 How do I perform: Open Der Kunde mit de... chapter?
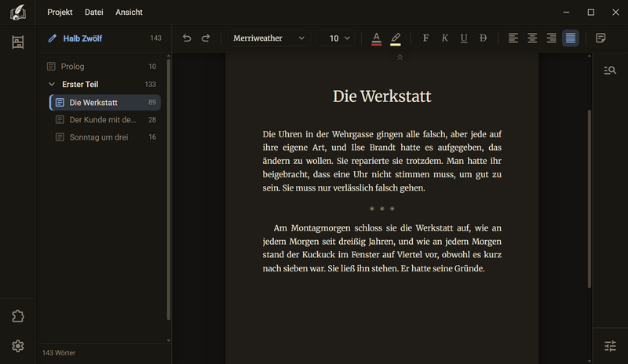pyautogui.click(x=105, y=120)
